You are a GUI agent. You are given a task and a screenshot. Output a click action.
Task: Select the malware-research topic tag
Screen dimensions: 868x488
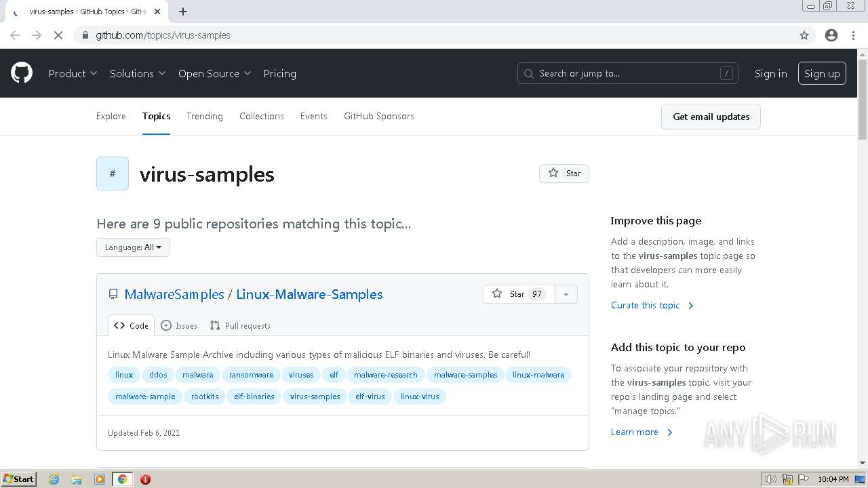click(x=386, y=375)
